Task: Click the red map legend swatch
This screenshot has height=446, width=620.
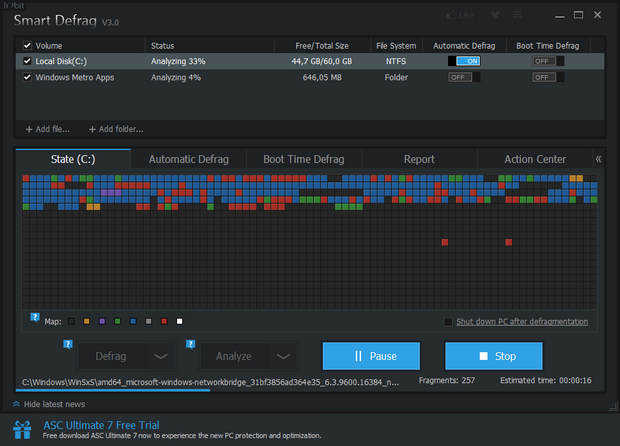Action: pyautogui.click(x=164, y=321)
